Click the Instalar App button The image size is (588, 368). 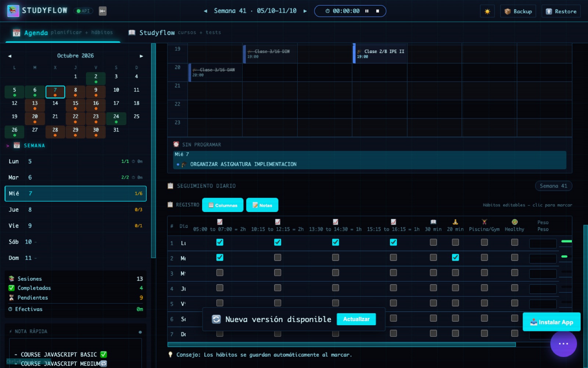click(552, 322)
